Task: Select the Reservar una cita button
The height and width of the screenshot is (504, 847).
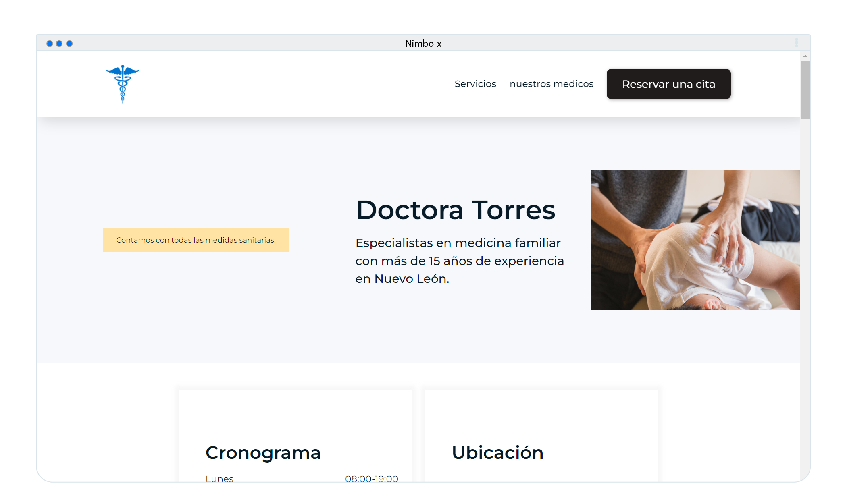Action: tap(668, 84)
